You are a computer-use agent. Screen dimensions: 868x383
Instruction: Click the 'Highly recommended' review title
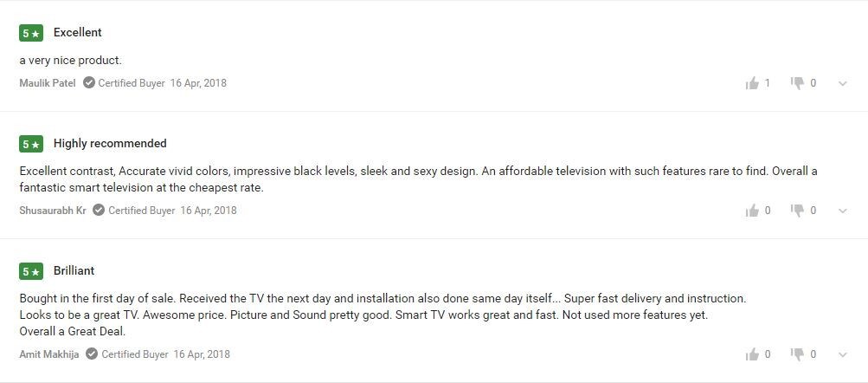coord(110,143)
